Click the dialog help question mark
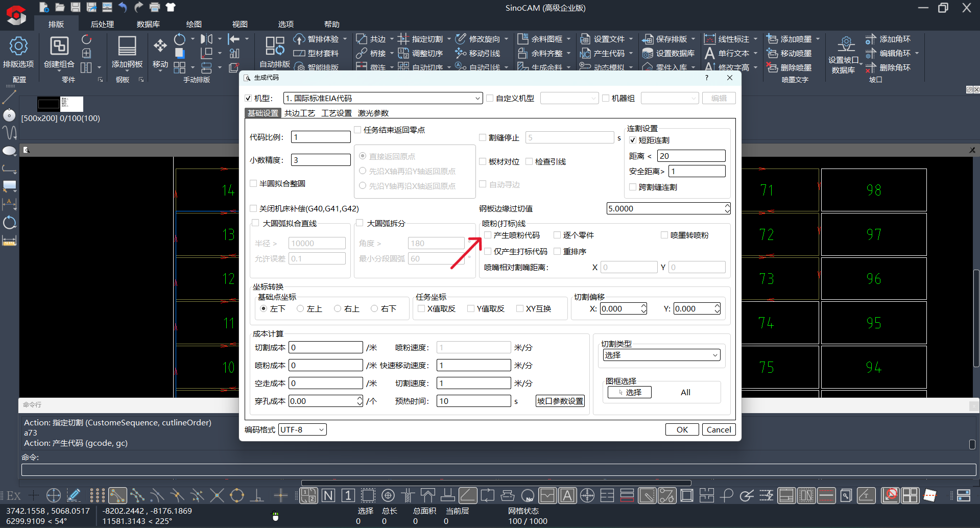Screen dimensions: 980x528 coord(706,78)
